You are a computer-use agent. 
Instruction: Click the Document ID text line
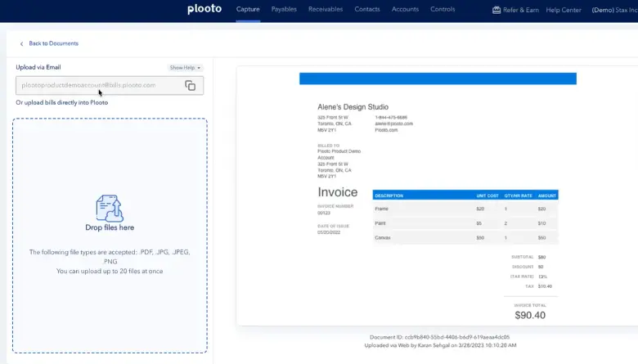pos(439,337)
